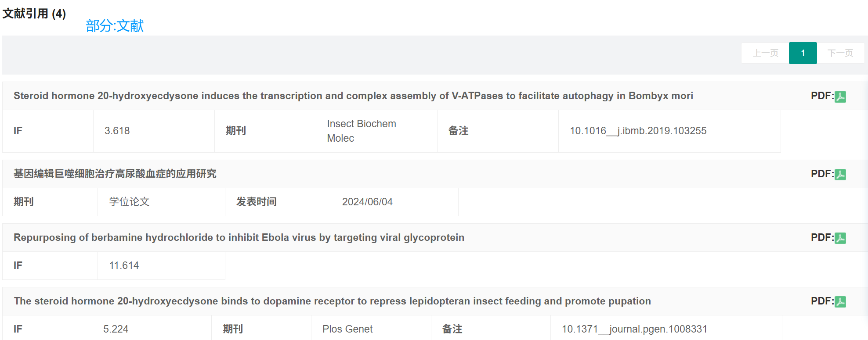
Task: Click the impact factor 11.614 value
Action: (x=124, y=265)
